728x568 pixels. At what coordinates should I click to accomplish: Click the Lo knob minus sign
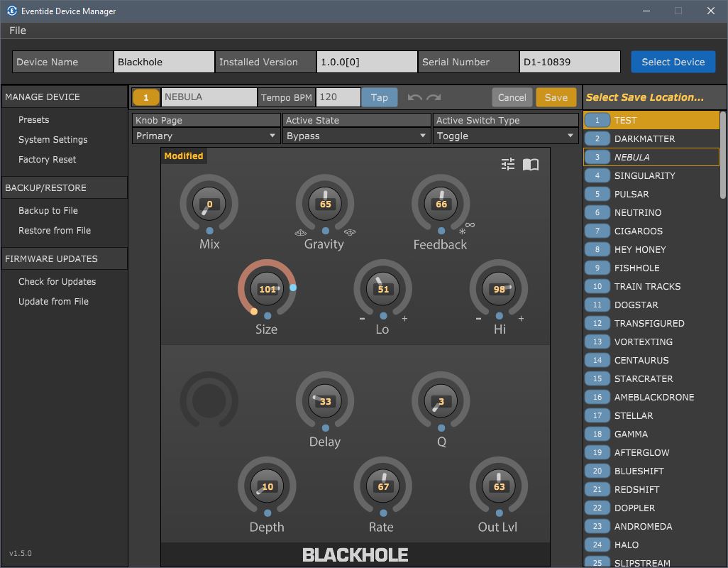(x=362, y=319)
